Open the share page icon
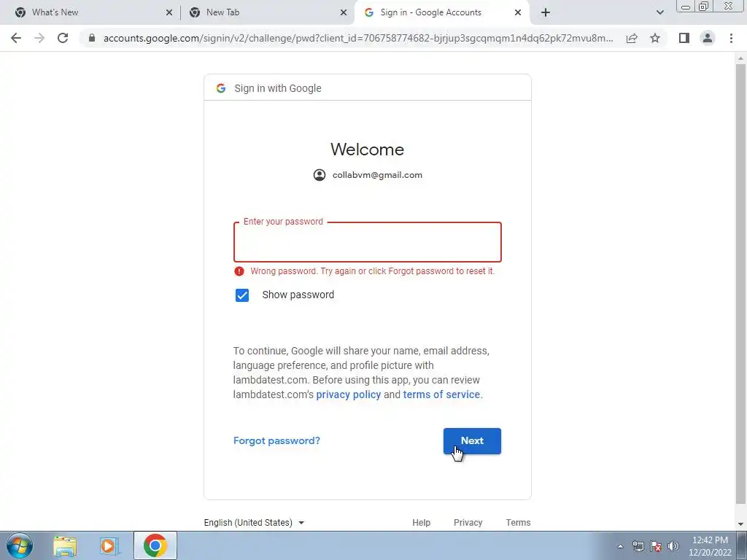This screenshot has width=747, height=560. (x=632, y=38)
